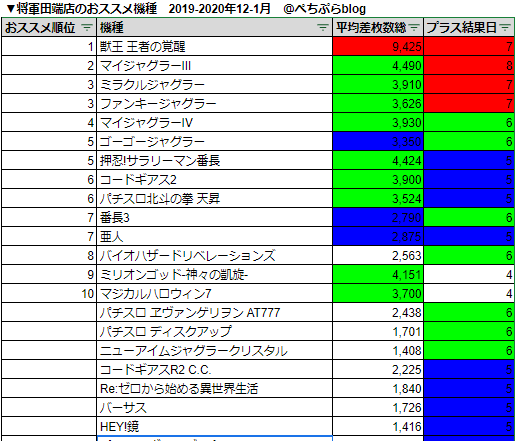Select the cell パチスロ ディスクアップ
This screenshot has width=518, height=441.
pos(214,331)
